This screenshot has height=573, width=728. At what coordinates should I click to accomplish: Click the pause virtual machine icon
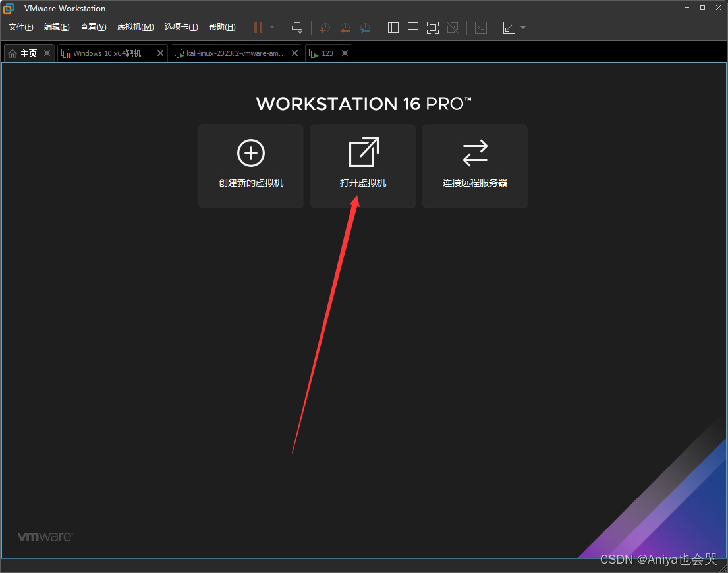258,28
